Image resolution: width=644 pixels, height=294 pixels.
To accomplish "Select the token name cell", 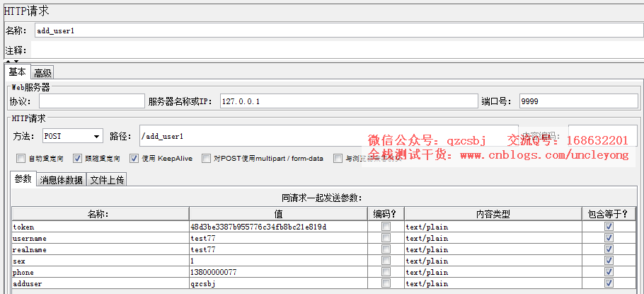I will click(x=100, y=227).
